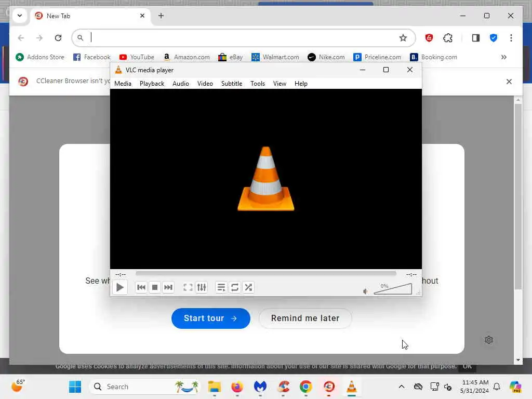
Task: Reload the browser page
Action: pos(58,37)
